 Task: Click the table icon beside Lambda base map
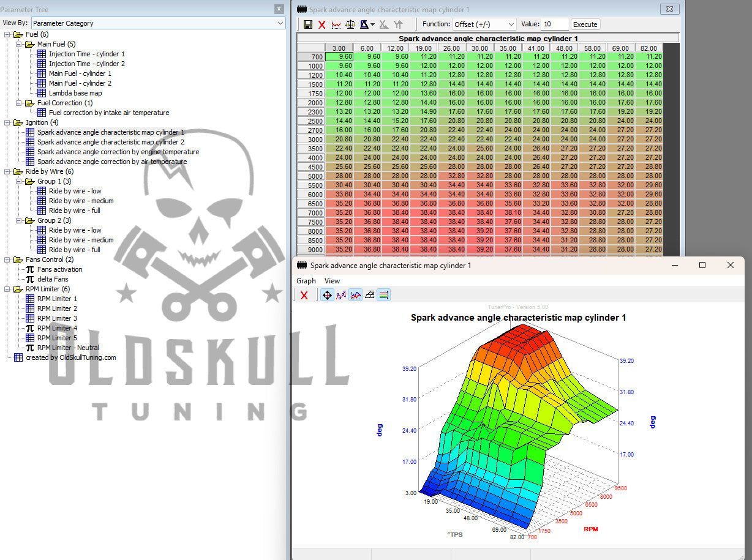click(x=42, y=93)
